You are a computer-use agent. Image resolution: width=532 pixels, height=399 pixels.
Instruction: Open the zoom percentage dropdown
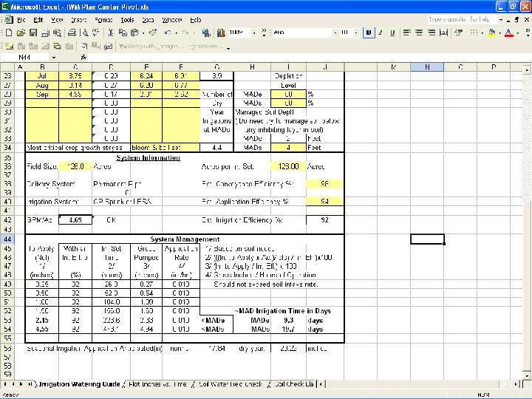click(253, 33)
